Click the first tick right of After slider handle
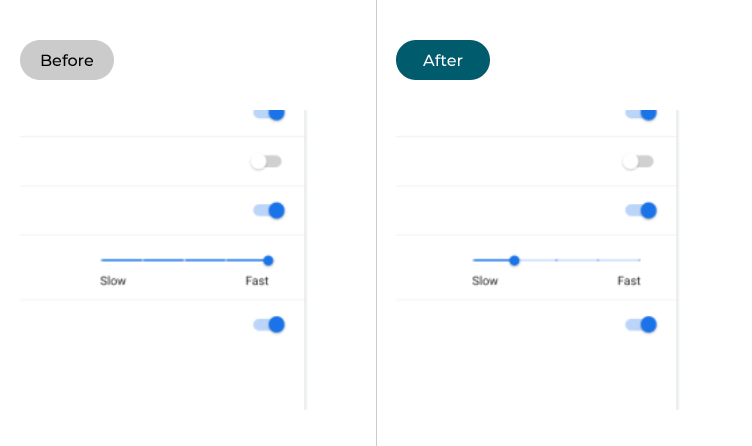 click(556, 260)
